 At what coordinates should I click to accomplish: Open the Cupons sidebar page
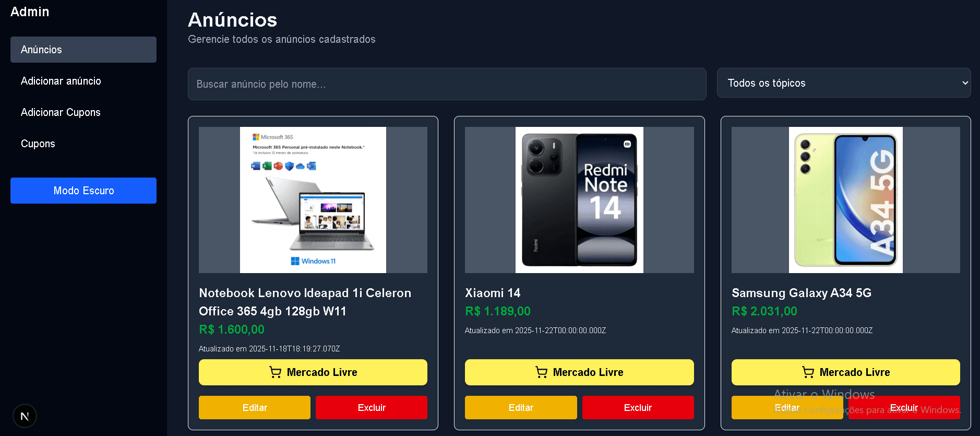coord(38,144)
